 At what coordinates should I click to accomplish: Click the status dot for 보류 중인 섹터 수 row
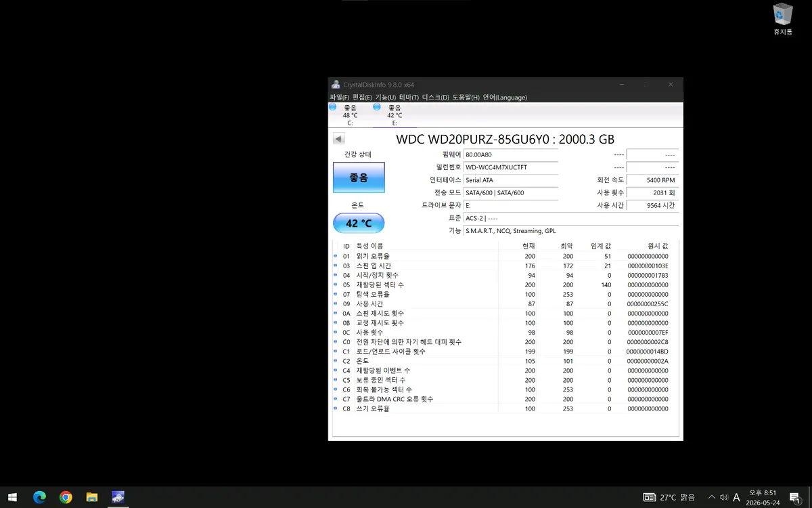point(335,379)
